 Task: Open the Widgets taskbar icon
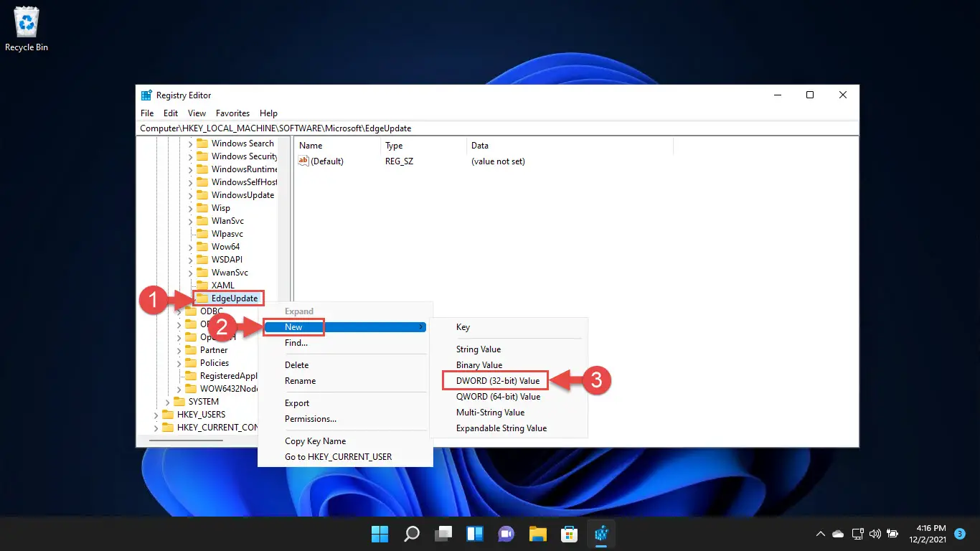pyautogui.click(x=475, y=534)
